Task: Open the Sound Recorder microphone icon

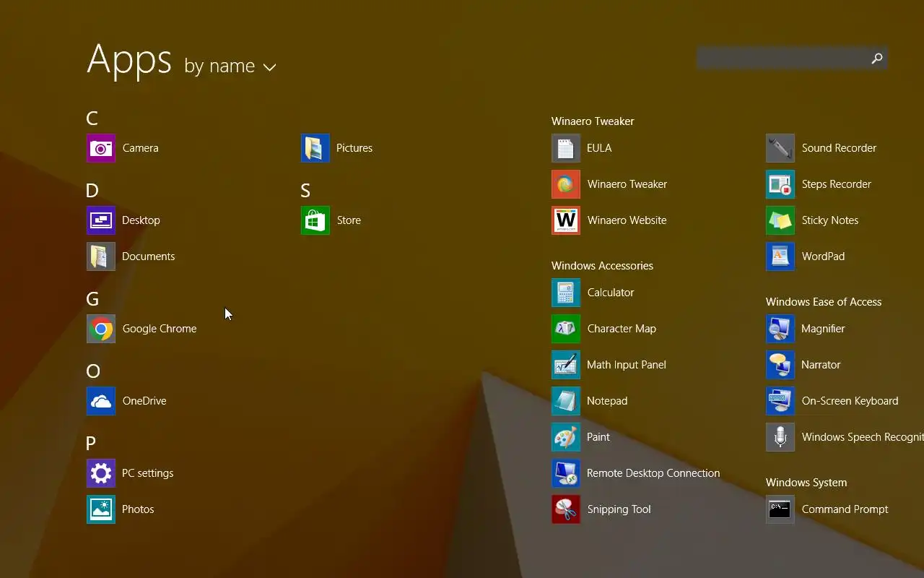Action: [x=780, y=148]
